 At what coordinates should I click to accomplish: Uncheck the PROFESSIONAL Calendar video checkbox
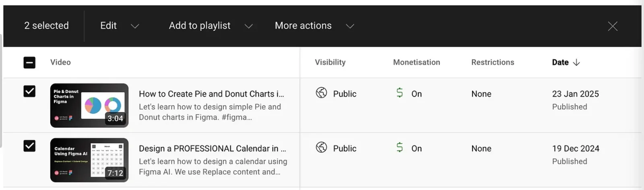pyautogui.click(x=29, y=146)
